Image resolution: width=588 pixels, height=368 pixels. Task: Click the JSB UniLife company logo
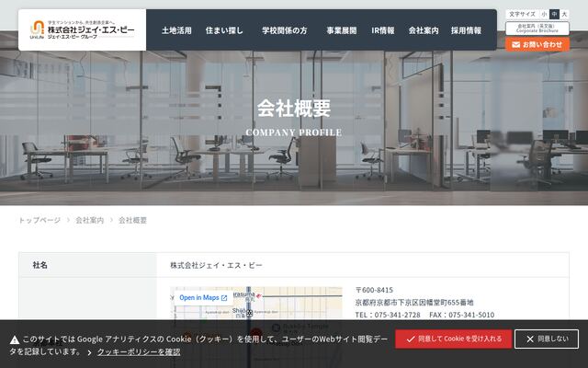point(82,29)
